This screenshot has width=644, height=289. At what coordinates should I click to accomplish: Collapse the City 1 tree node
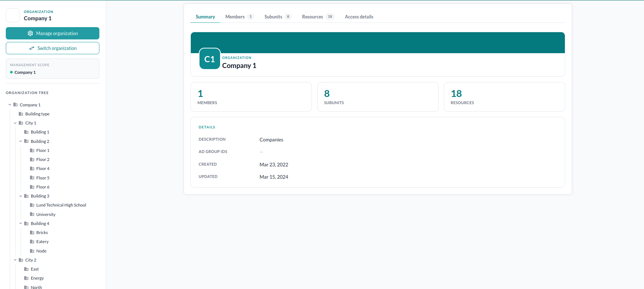(x=15, y=123)
